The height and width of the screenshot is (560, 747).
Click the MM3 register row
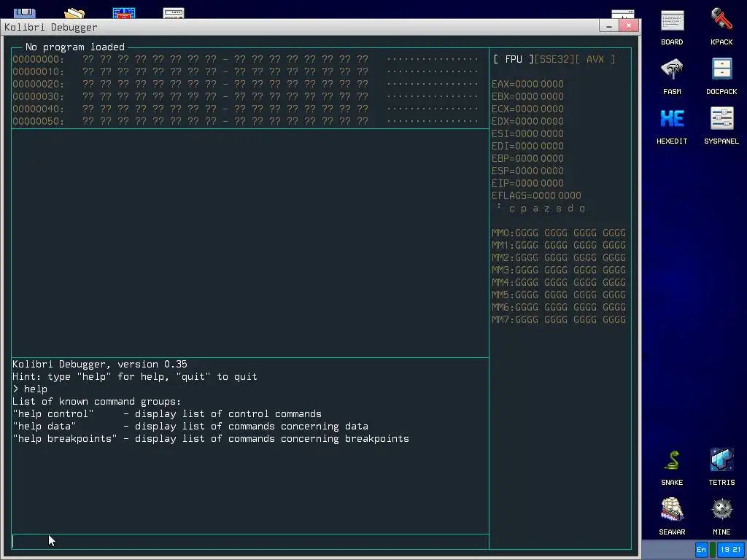pyautogui.click(x=559, y=270)
